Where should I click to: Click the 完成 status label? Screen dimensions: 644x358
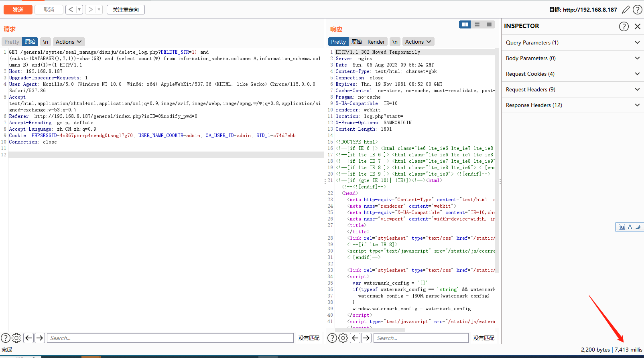[7, 350]
